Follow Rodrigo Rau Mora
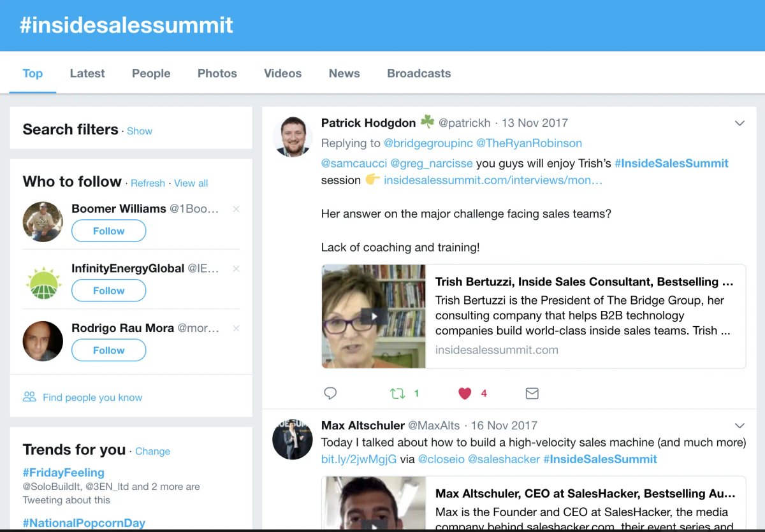 [109, 350]
